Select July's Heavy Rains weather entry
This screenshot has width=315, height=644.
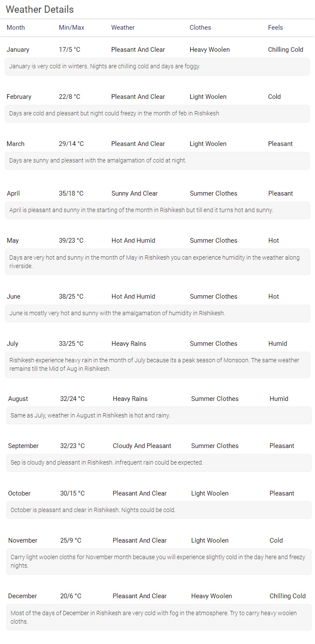click(129, 344)
